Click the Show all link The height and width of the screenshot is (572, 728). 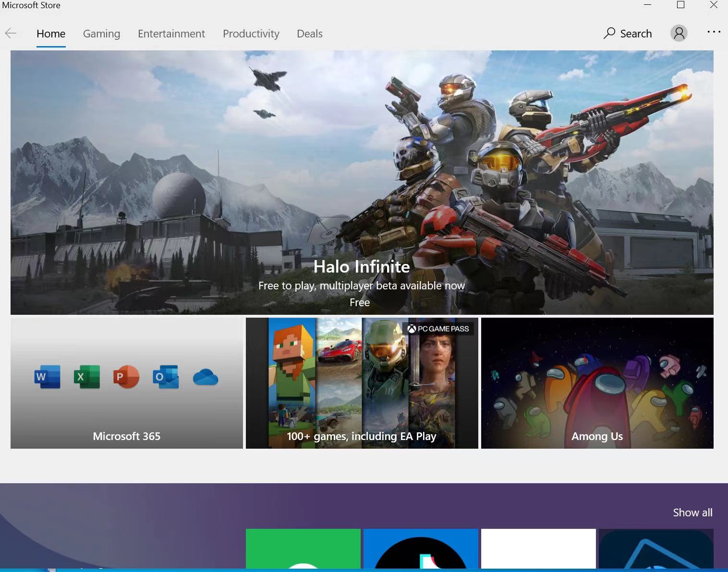point(692,512)
